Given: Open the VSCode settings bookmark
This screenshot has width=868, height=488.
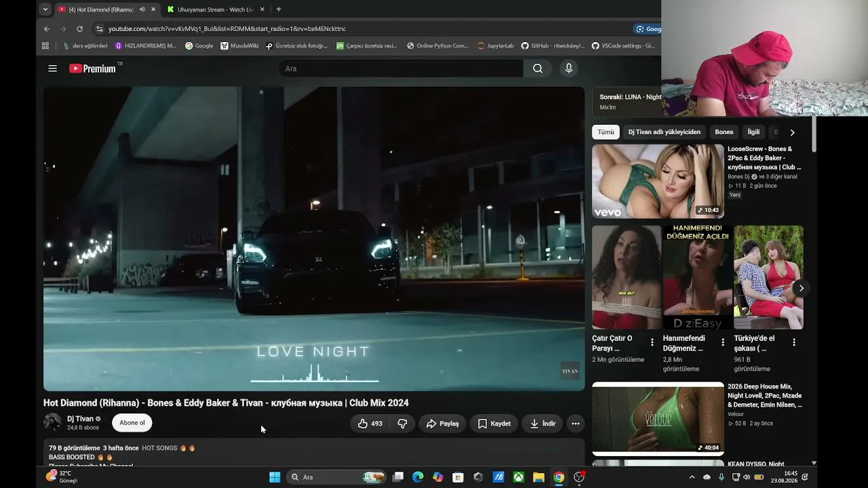Looking at the screenshot, I should [624, 46].
